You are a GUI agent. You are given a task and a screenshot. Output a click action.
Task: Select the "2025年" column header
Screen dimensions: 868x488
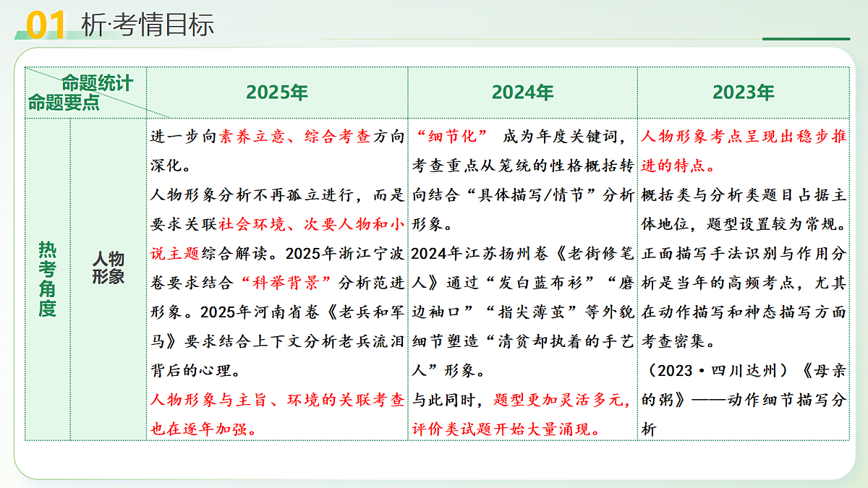coord(277,93)
